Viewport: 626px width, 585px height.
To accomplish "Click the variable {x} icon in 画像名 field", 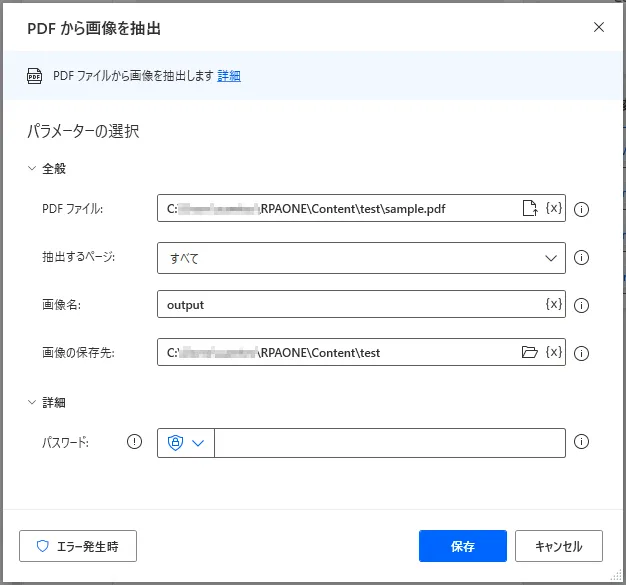I will click(x=553, y=304).
